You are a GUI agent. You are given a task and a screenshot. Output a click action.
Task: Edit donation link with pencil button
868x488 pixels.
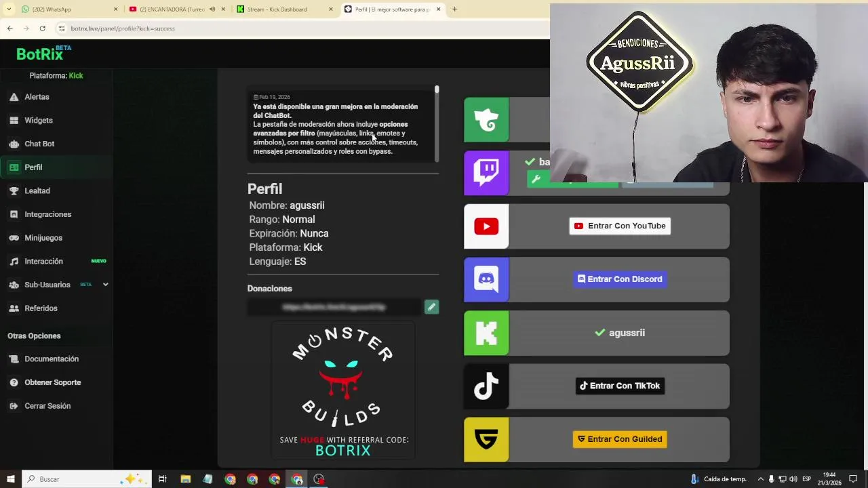(431, 307)
